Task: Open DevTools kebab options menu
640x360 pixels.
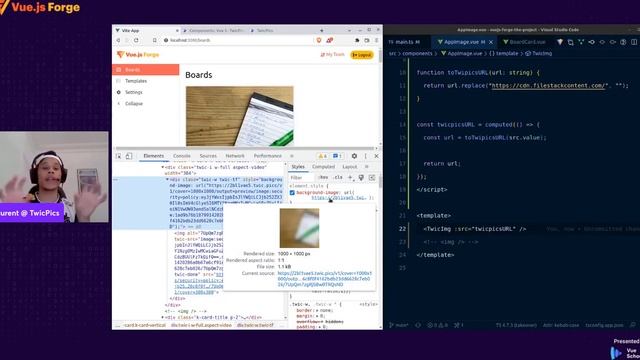Action: [366, 156]
